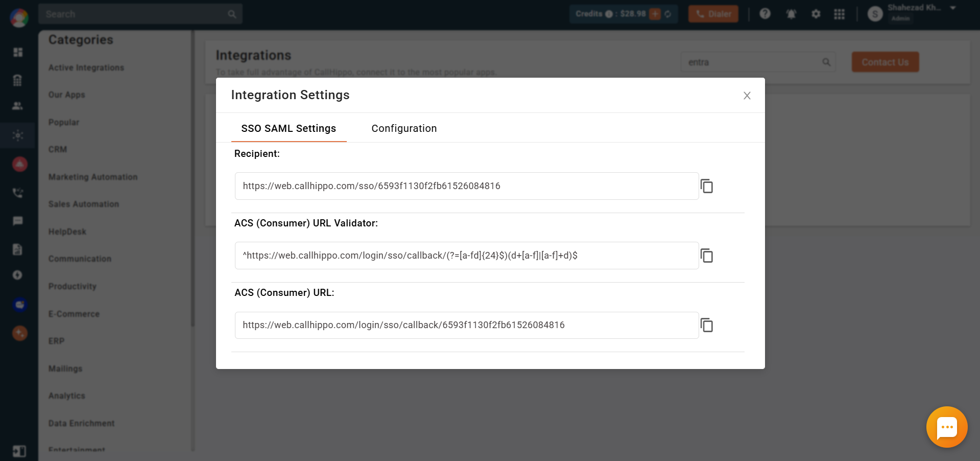The height and width of the screenshot is (461, 980).
Task: Select Mailings category
Action: pos(65,368)
